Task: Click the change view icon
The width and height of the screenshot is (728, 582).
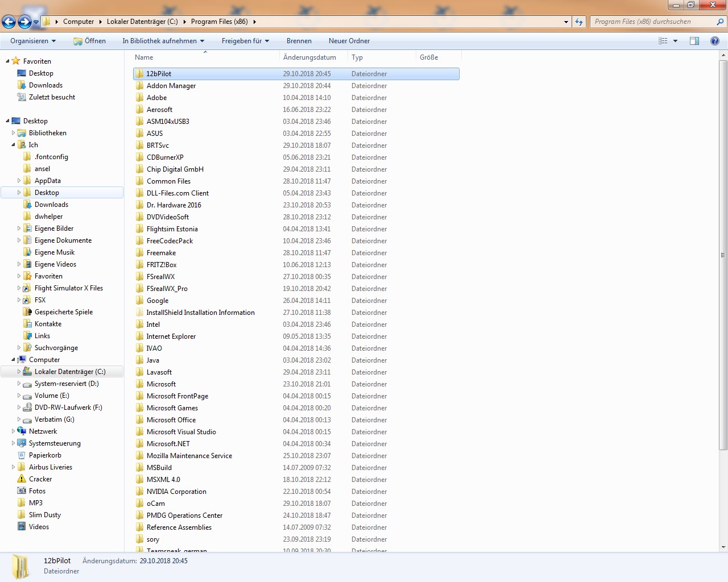Action: tap(663, 41)
